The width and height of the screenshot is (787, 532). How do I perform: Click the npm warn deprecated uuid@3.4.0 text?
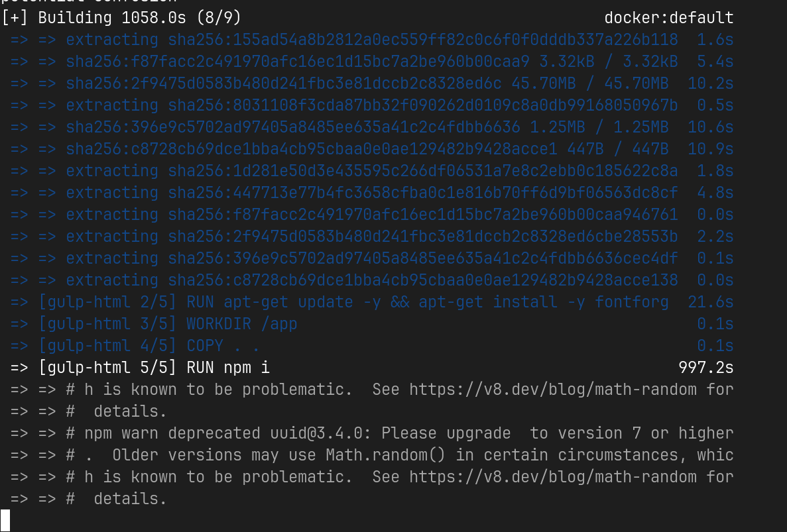[x=227, y=433]
